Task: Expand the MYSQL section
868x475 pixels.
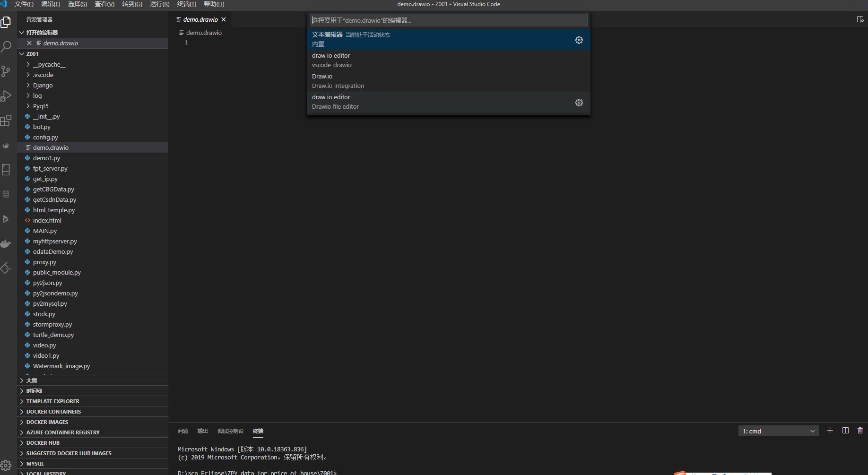Action: pos(93,464)
